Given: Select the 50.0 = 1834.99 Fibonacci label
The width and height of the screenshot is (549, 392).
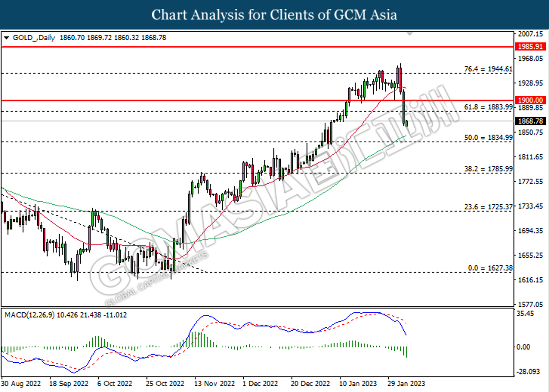Looking at the screenshot, I should point(488,138).
